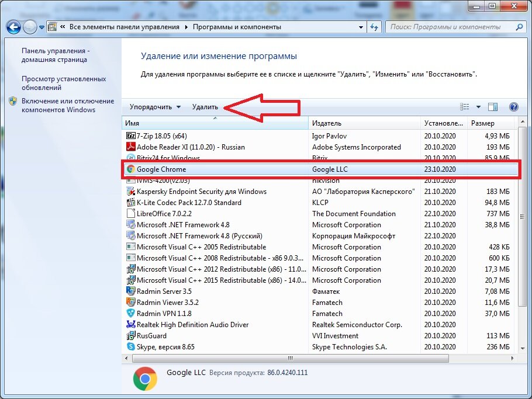Sort by the Издатель column header
The image size is (532, 399).
tap(364, 123)
